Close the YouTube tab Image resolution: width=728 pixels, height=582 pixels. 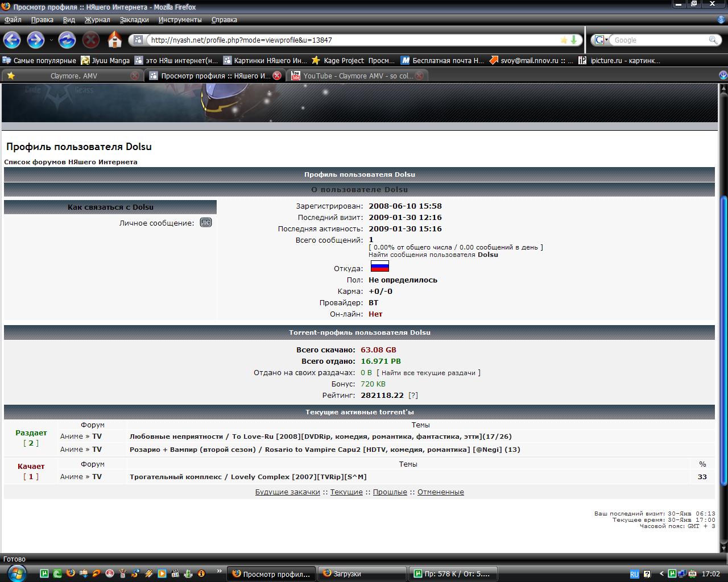420,76
